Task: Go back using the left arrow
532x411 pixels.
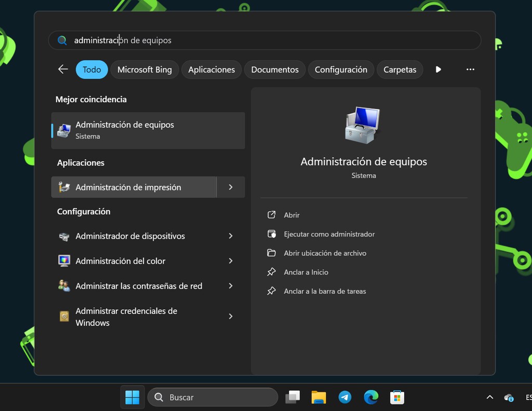Action: pyautogui.click(x=62, y=68)
